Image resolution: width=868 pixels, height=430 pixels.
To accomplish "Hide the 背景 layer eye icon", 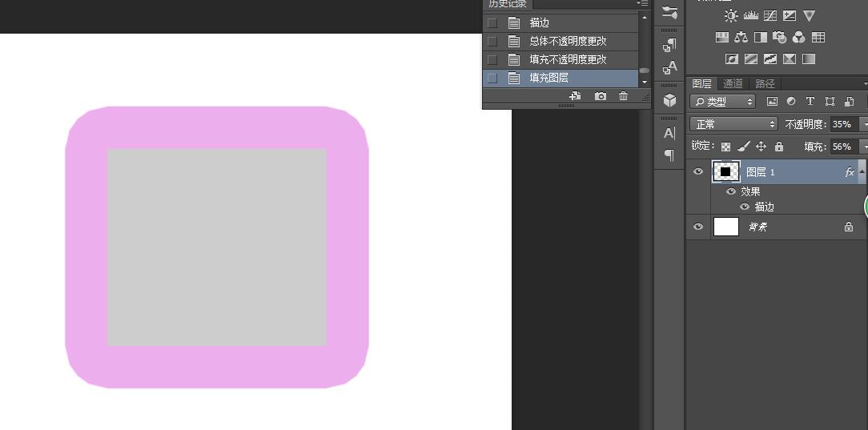I will pyautogui.click(x=698, y=227).
